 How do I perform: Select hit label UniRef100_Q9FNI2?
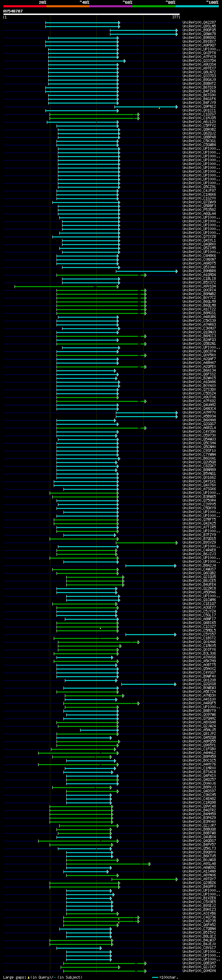tap(199, 106)
